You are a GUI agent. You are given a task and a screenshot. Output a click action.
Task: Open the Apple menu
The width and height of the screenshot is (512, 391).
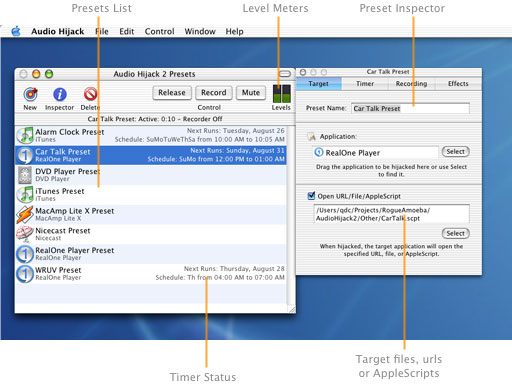point(16,31)
